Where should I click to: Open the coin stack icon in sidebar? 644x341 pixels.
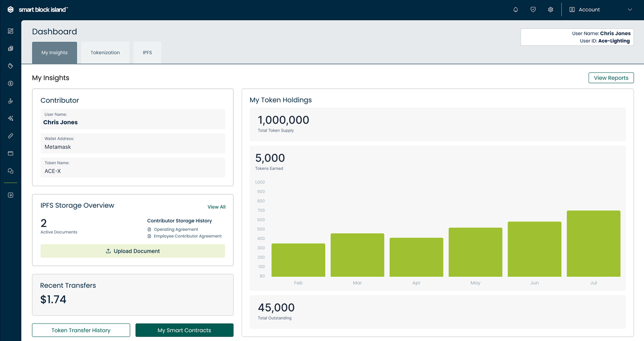pos(10,49)
